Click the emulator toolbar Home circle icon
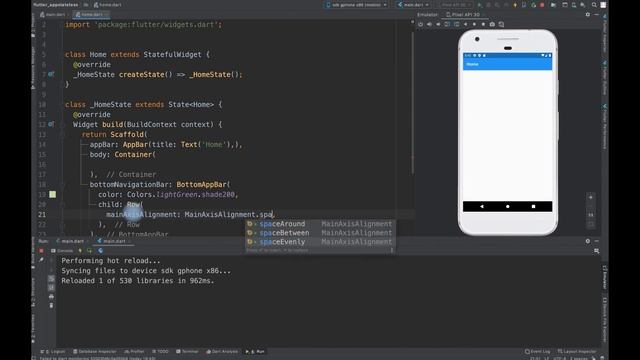The height and width of the screenshot is (360, 640). click(474, 24)
